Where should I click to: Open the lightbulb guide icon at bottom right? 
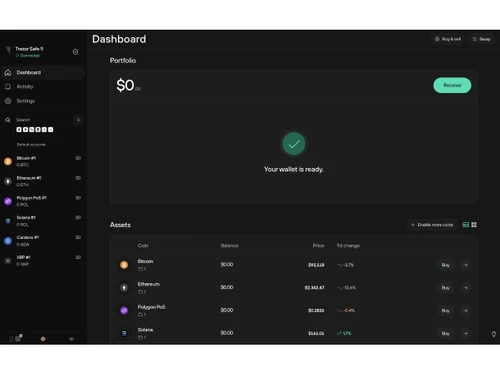(494, 334)
